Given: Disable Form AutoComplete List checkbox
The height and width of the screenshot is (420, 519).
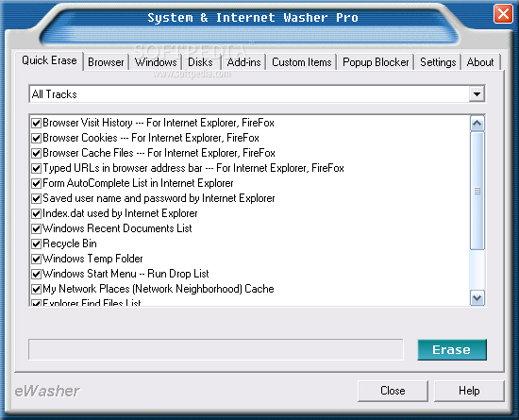Looking at the screenshot, I should tap(36, 183).
